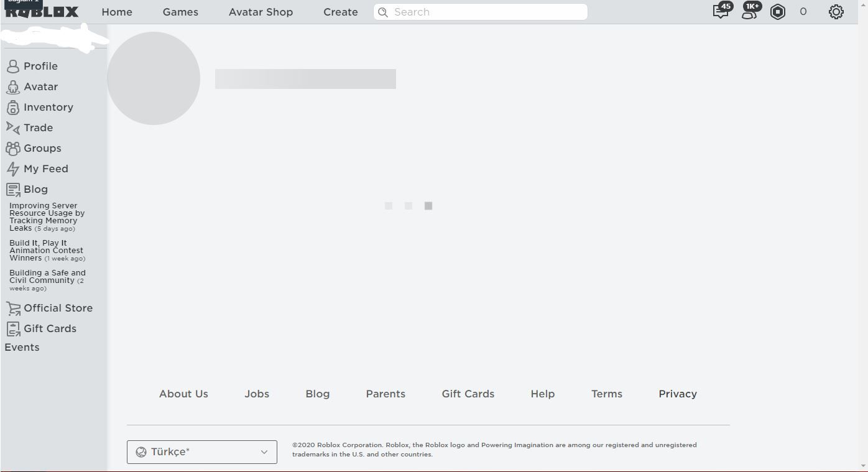This screenshot has width=868, height=472.
Task: Click the Robux balance showing 0
Action: pos(803,11)
